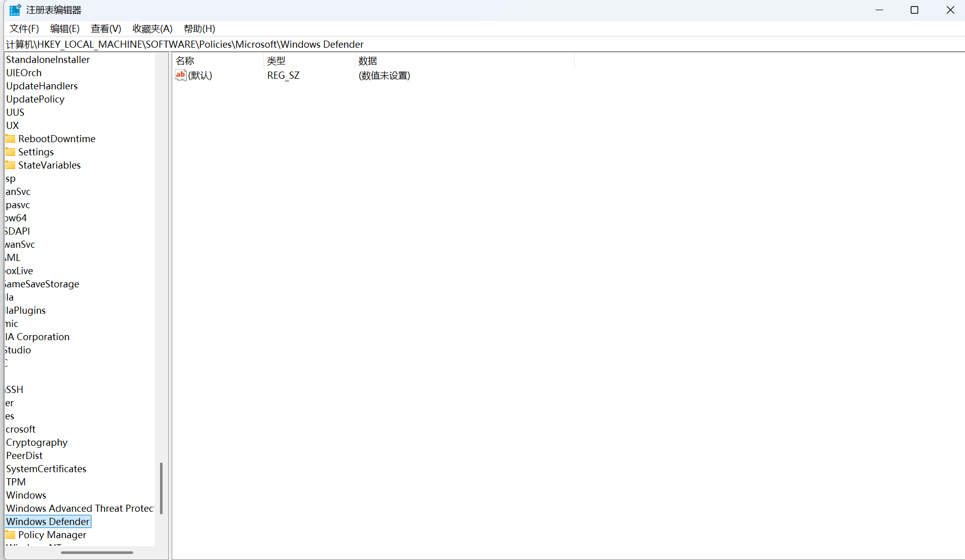Viewport: 965px width, 560px height.
Task: Select the UpdatePolicy tree item
Action: [35, 99]
